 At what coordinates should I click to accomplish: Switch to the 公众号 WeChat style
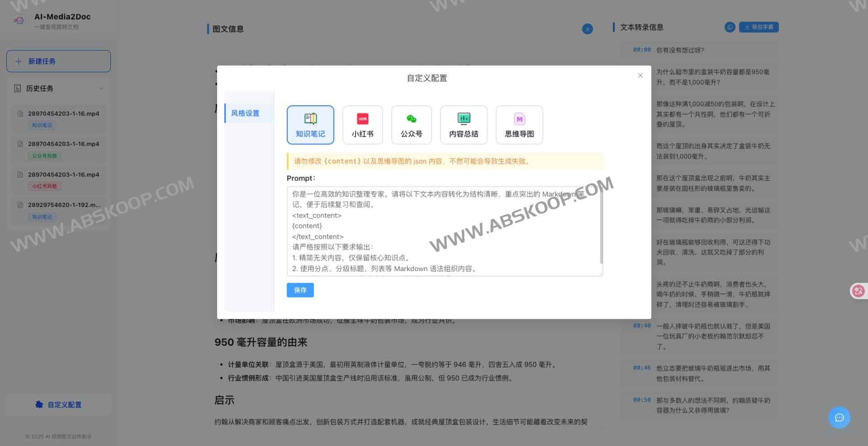[x=411, y=125]
